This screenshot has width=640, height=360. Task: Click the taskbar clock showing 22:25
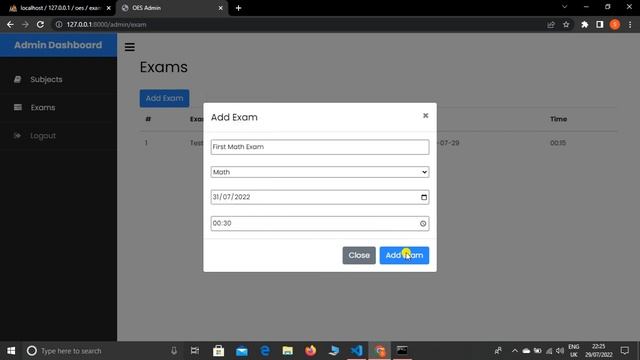599,351
